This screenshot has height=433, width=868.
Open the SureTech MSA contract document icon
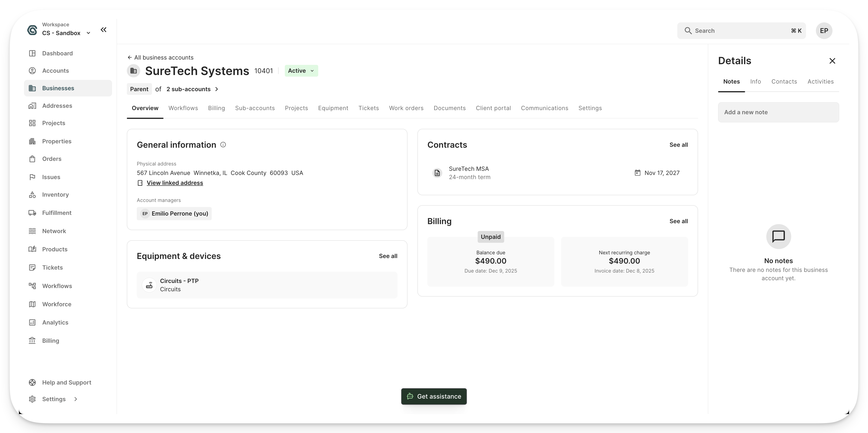437,173
